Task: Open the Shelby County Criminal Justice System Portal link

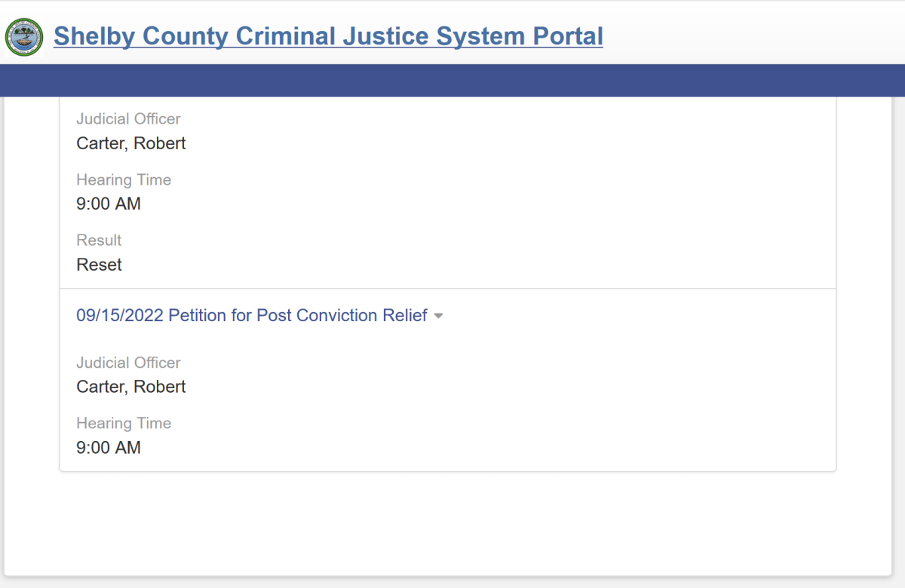Action: pos(328,36)
